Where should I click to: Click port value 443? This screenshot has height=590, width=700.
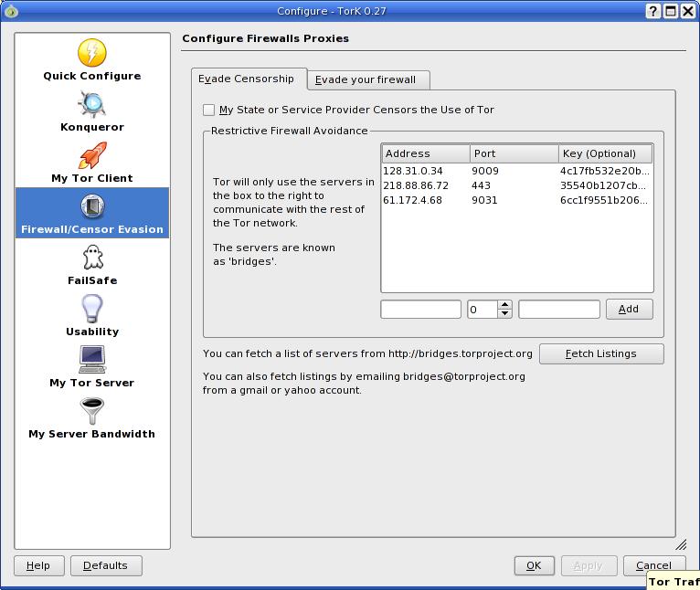482,185
